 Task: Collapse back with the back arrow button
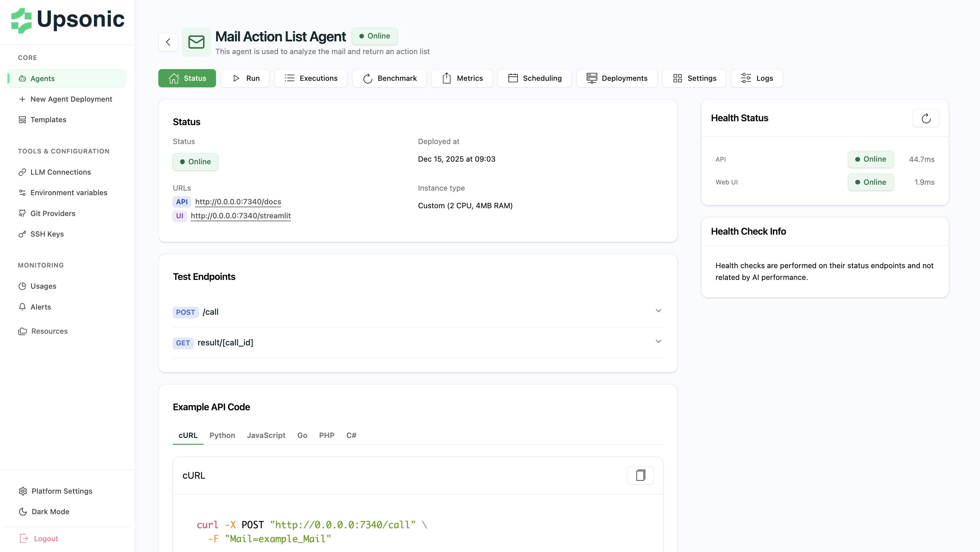[x=168, y=42]
